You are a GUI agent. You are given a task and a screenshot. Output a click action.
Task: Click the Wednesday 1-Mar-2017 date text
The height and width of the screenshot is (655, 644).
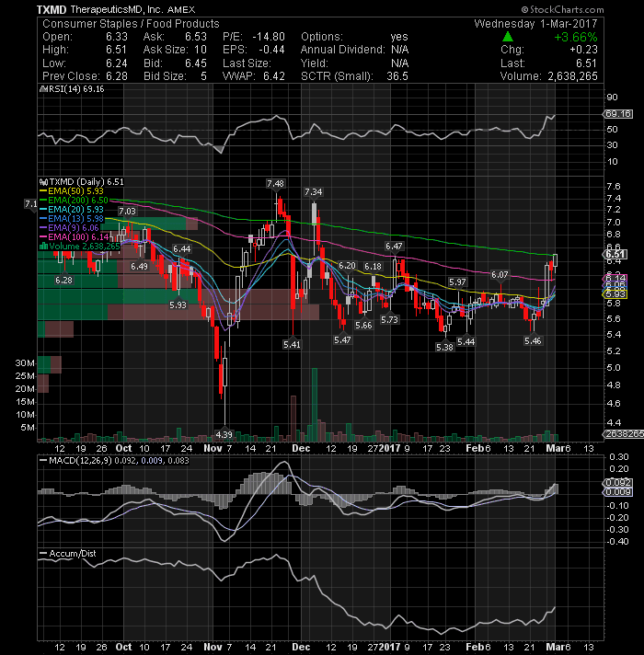pos(535,24)
